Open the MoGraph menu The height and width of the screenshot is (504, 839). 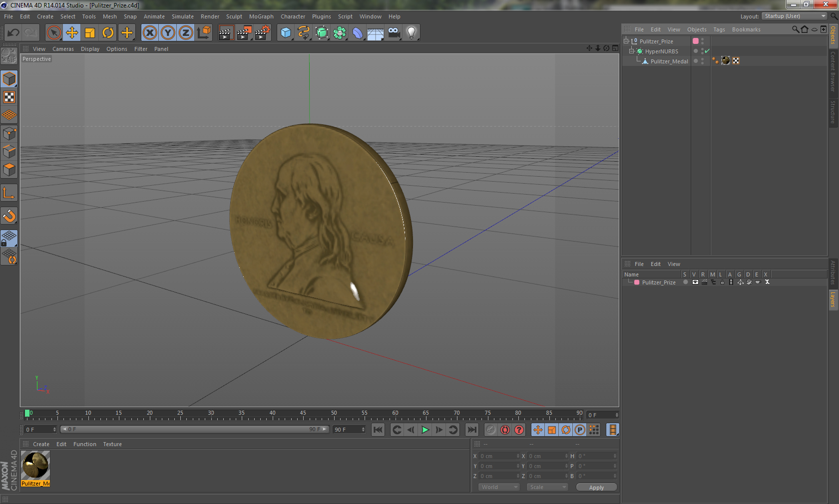coord(261,16)
